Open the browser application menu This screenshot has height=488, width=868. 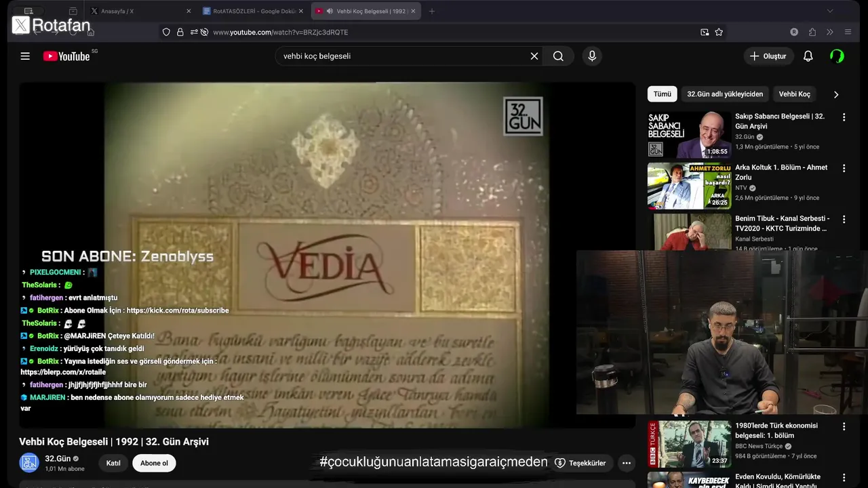click(x=848, y=32)
